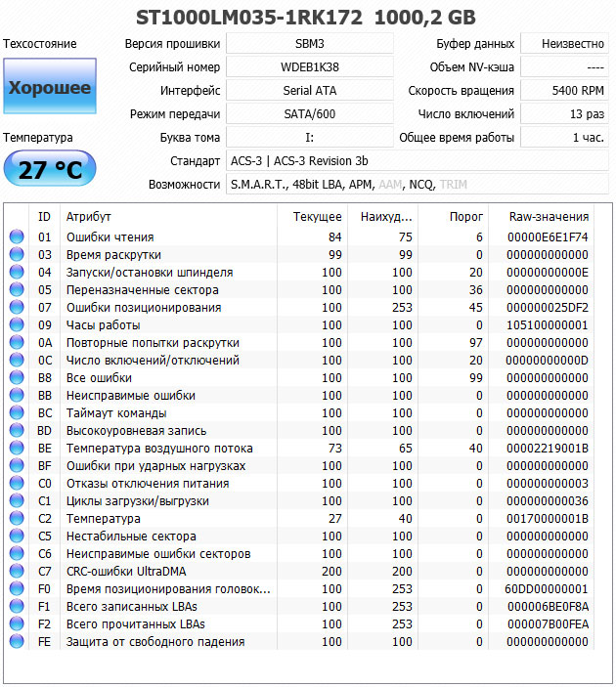
Task: Click raw value 000006BE0F8A
Action: pyautogui.click(x=548, y=607)
